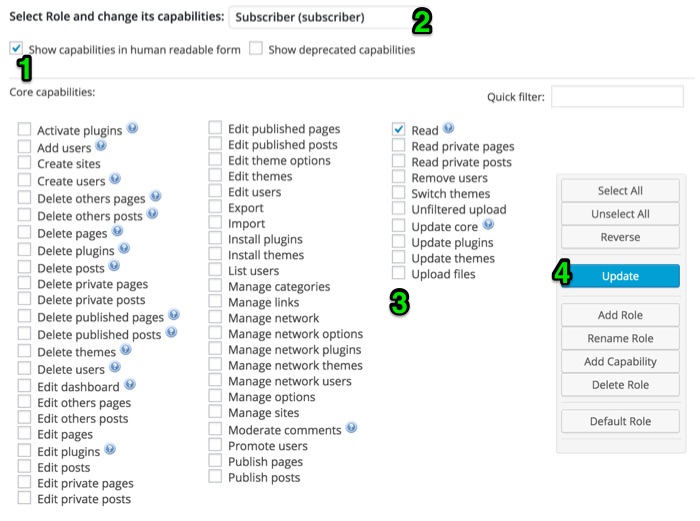The height and width of the screenshot is (521, 700).
Task: Open help icon beside Edit plugins
Action: pyautogui.click(x=110, y=449)
